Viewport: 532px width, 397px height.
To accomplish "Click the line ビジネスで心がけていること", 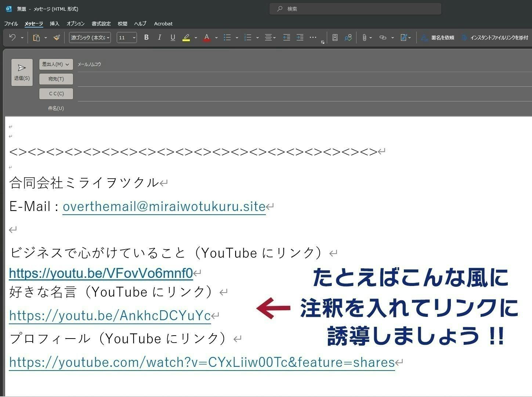I will point(167,253).
